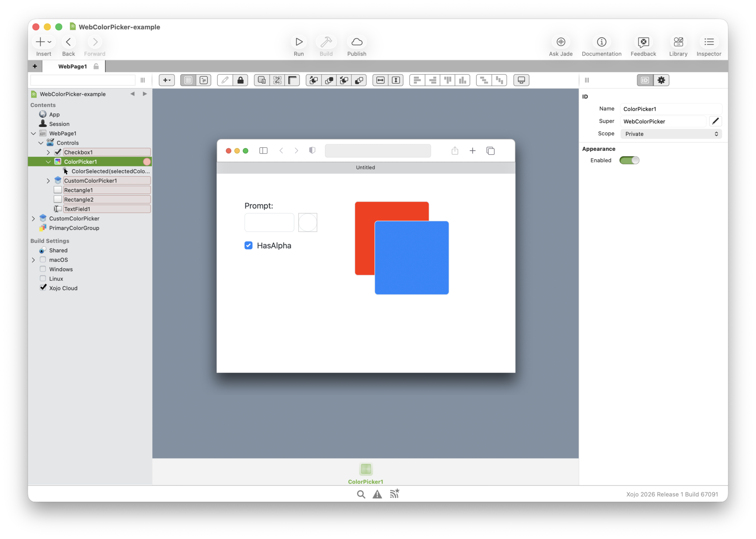Select Rectangle2 in the navigator
Screen dimensions: 756x539
click(79, 200)
